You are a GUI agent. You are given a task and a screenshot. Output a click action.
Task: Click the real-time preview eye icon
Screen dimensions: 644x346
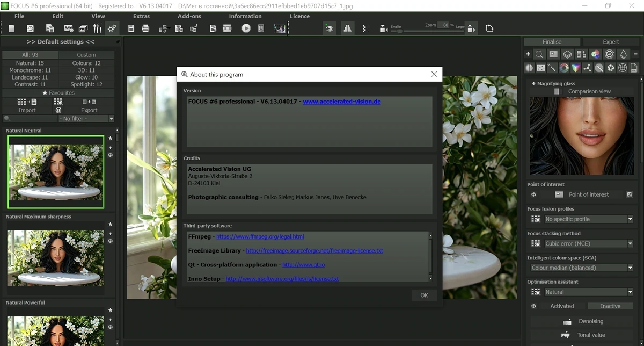[x=330, y=28]
